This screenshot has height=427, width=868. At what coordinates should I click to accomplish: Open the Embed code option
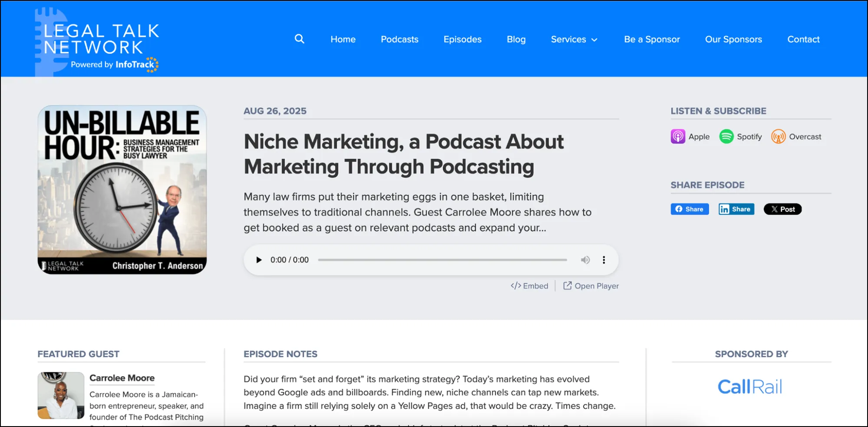529,286
